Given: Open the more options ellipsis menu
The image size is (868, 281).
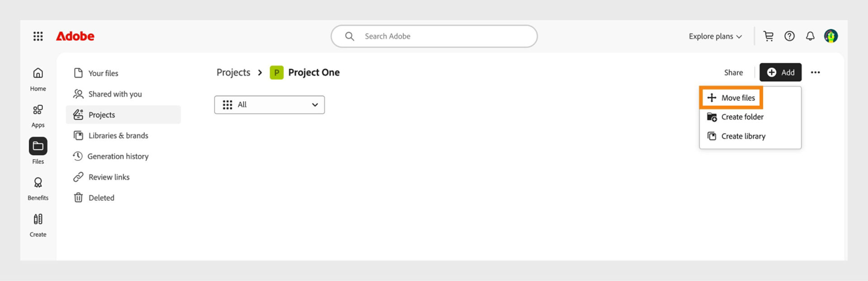Looking at the screenshot, I should [816, 72].
